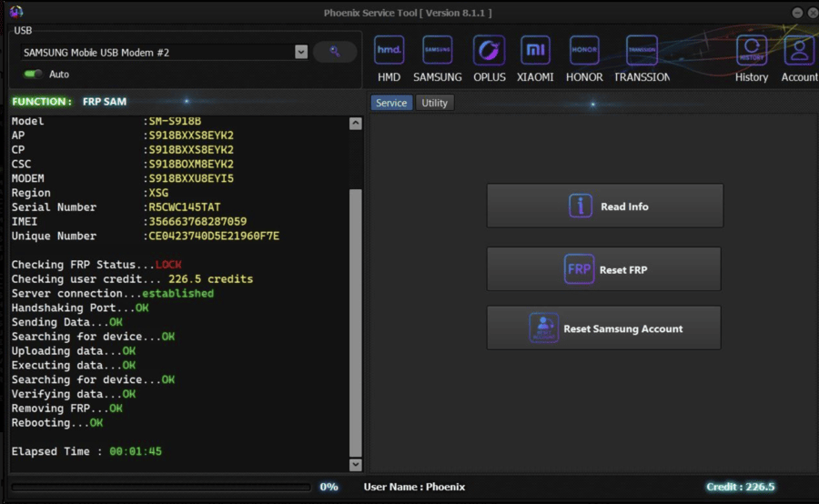Click the Read Info button

[x=605, y=206]
